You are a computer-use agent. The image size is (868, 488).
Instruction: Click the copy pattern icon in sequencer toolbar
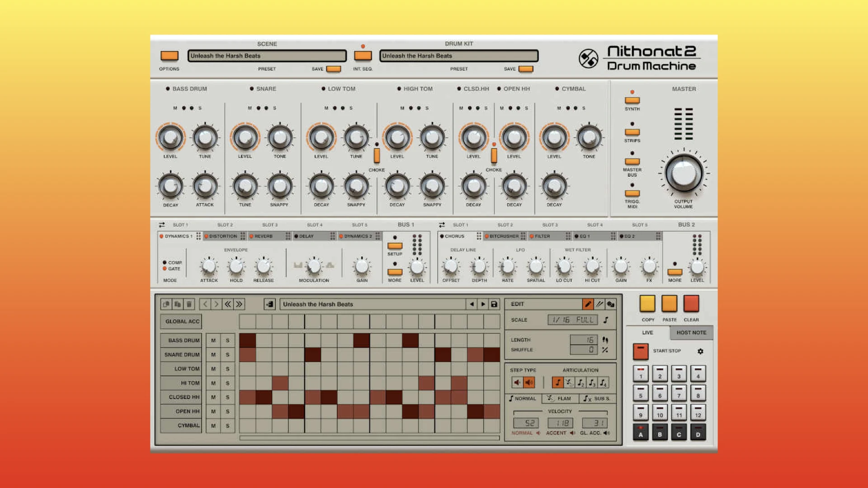click(166, 304)
